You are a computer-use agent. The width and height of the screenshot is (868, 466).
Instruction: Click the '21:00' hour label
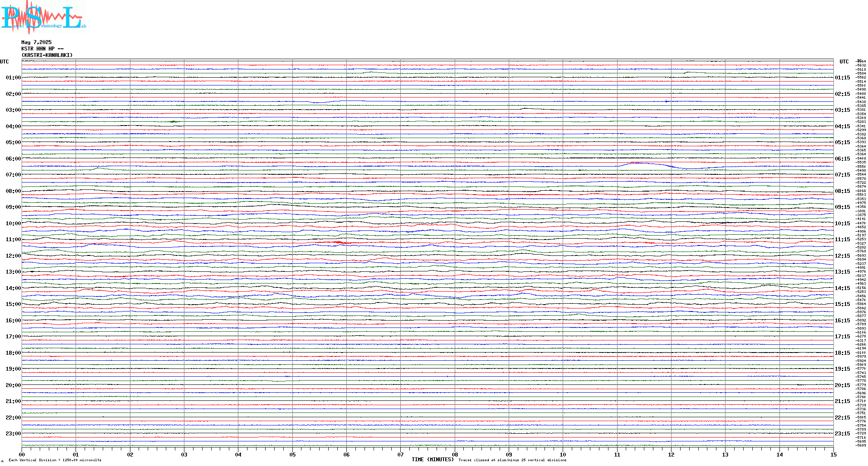pyautogui.click(x=13, y=401)
